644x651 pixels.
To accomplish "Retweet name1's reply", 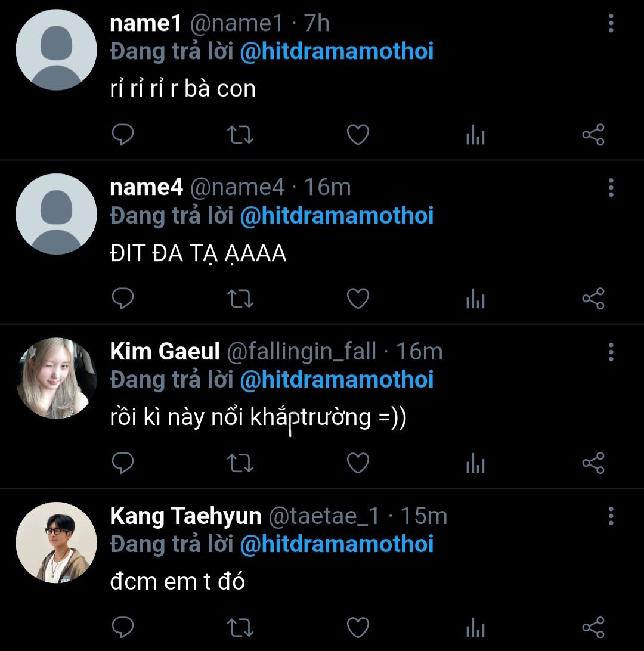I will tap(241, 135).
